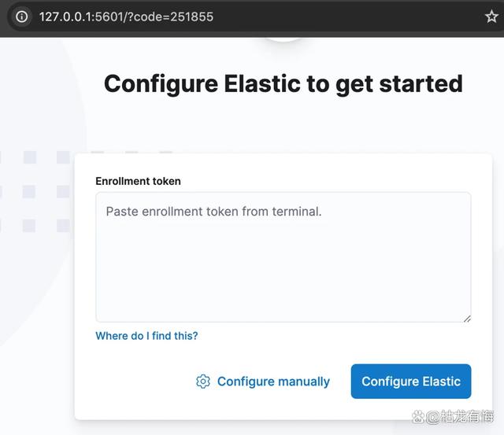Click the 'Configure Elastic to get started' heading
504x435 pixels.
click(x=283, y=84)
